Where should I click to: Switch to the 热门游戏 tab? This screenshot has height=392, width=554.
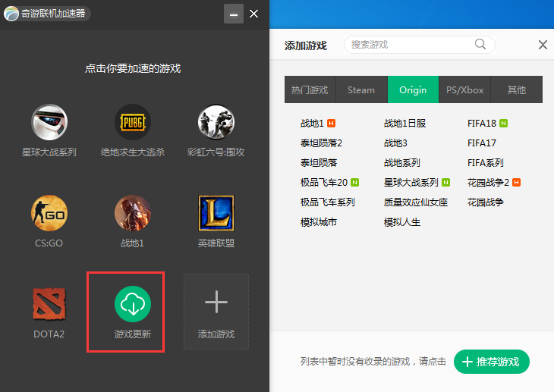point(310,89)
